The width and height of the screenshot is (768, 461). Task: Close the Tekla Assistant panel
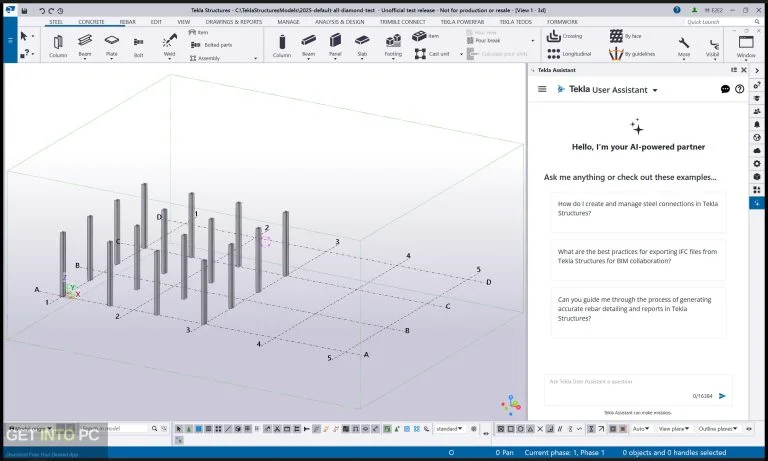(744, 70)
